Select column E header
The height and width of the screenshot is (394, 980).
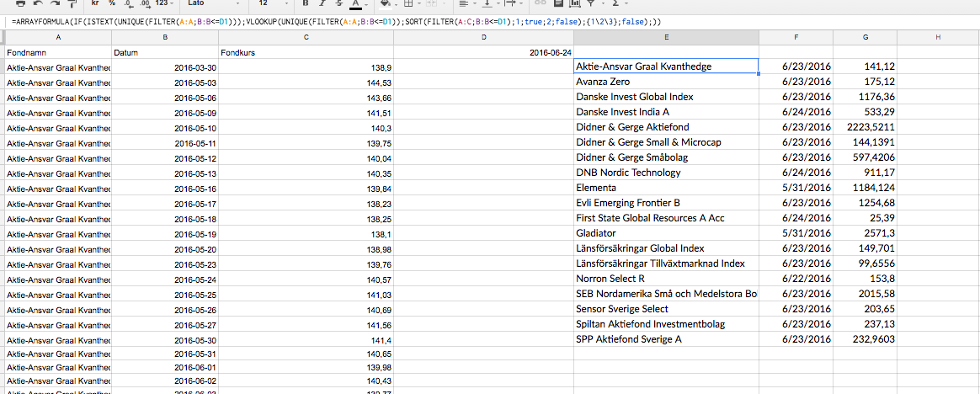666,38
